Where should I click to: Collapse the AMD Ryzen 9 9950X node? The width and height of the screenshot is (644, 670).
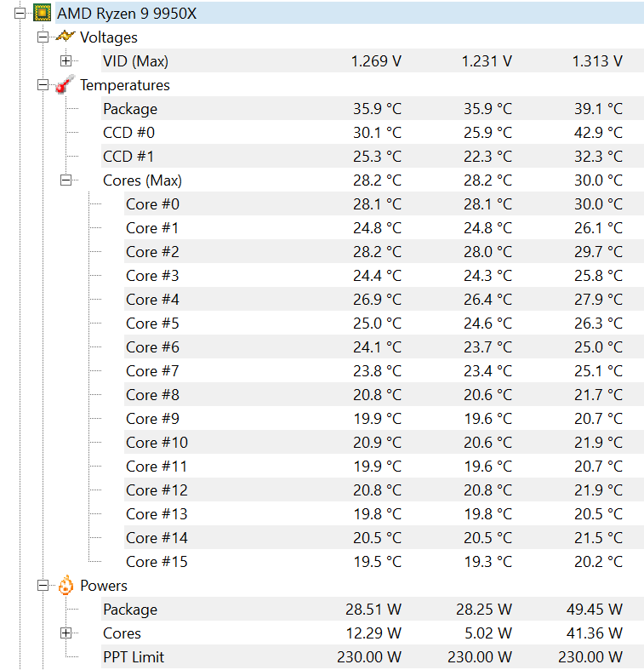tap(20, 14)
